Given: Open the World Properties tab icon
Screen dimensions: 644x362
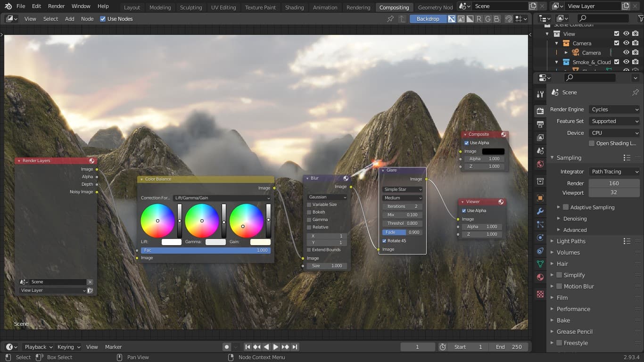Looking at the screenshot, I should (x=540, y=164).
